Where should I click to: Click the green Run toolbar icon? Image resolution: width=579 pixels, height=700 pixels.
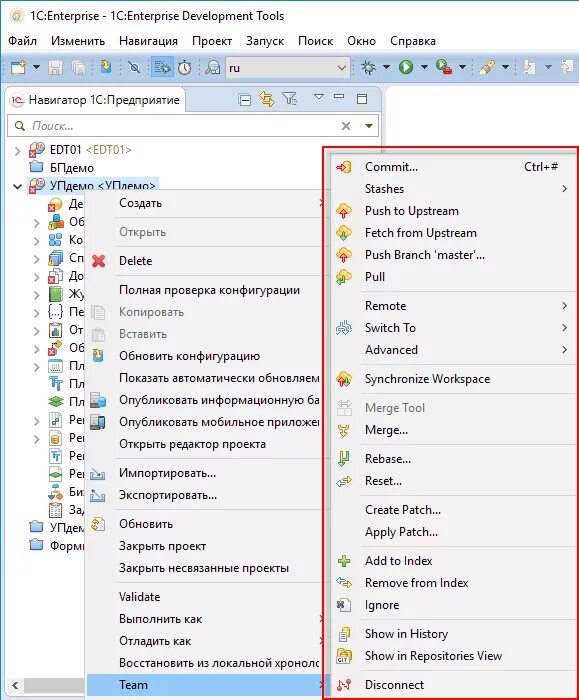(x=406, y=67)
